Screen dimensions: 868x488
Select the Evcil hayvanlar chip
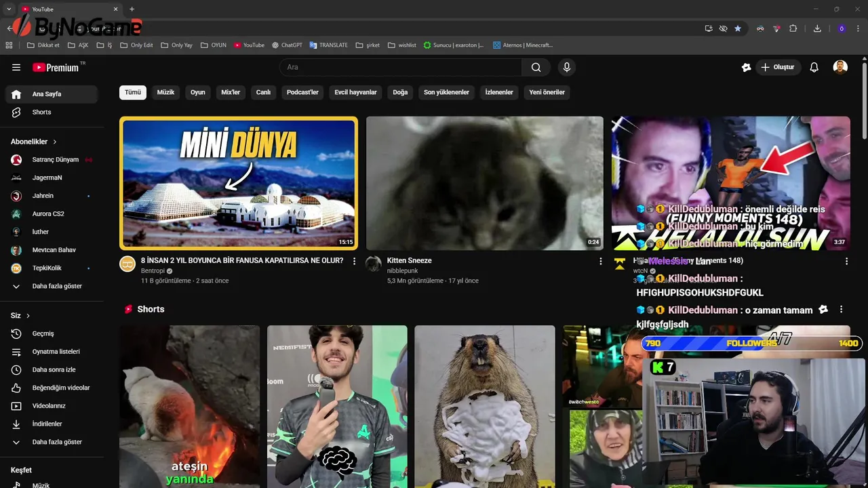point(355,92)
